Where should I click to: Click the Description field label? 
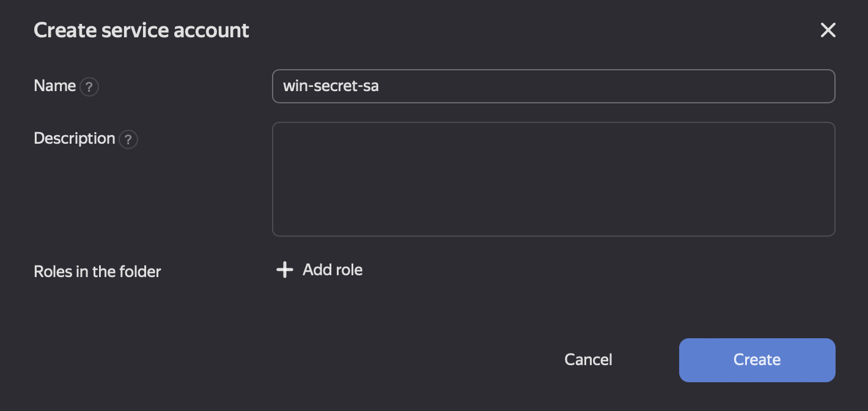[75, 139]
